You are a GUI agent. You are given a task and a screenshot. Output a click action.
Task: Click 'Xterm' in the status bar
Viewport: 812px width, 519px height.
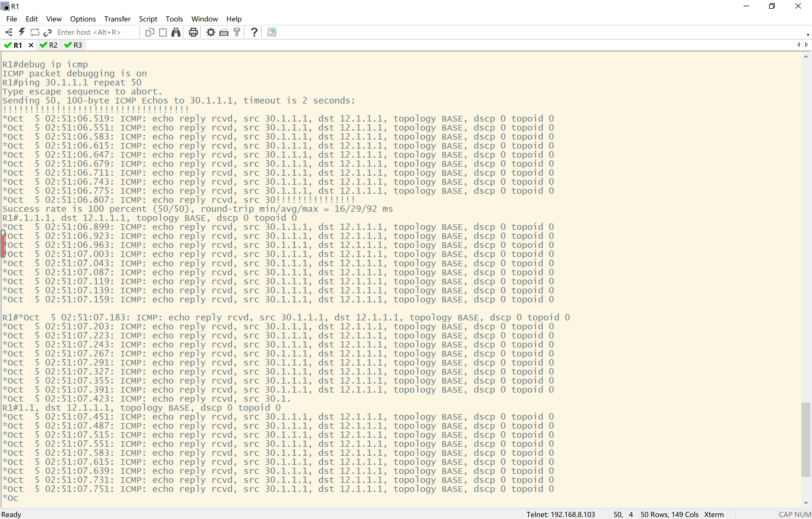click(714, 514)
